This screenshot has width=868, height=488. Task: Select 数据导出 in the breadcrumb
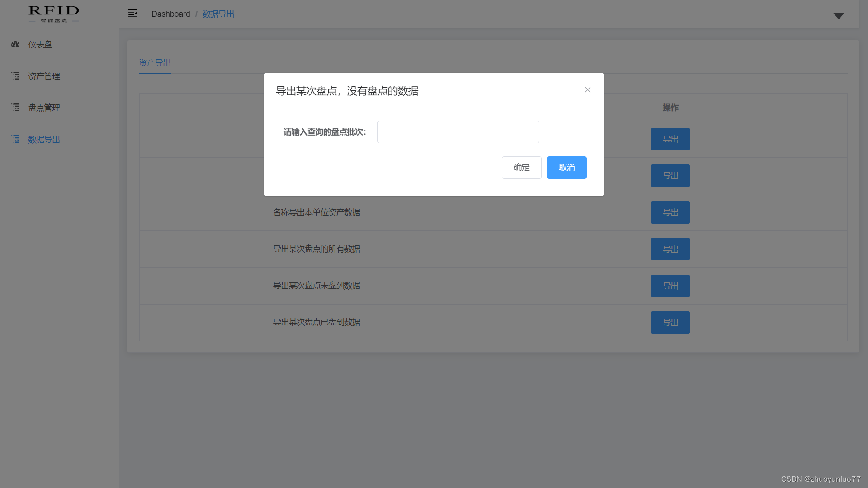point(218,14)
